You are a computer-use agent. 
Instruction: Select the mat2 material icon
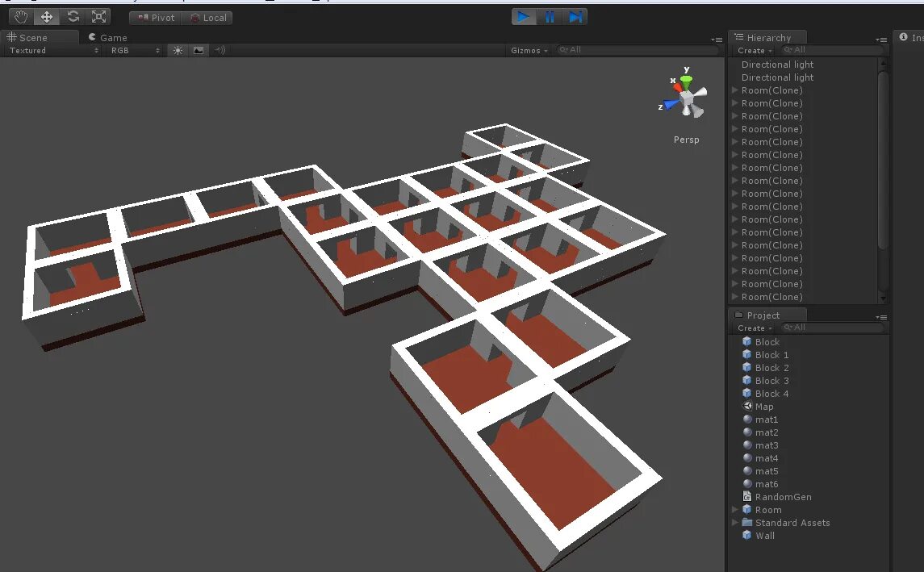click(x=747, y=432)
